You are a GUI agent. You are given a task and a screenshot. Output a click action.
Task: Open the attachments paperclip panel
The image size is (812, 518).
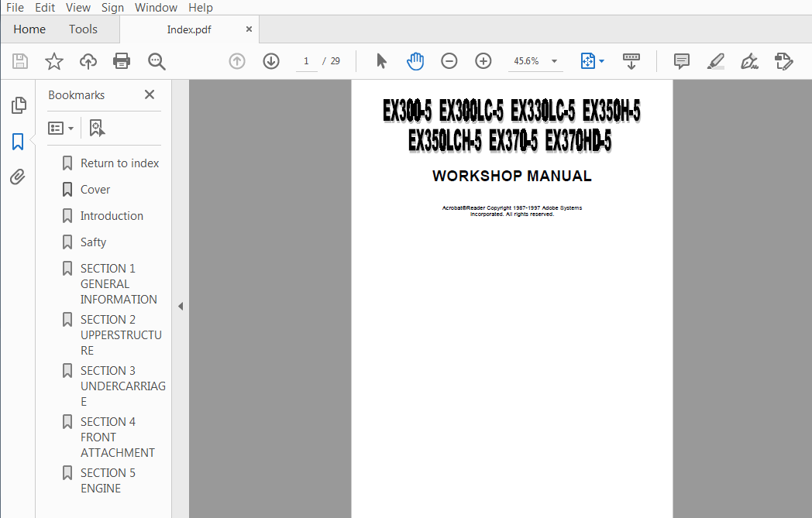point(18,177)
